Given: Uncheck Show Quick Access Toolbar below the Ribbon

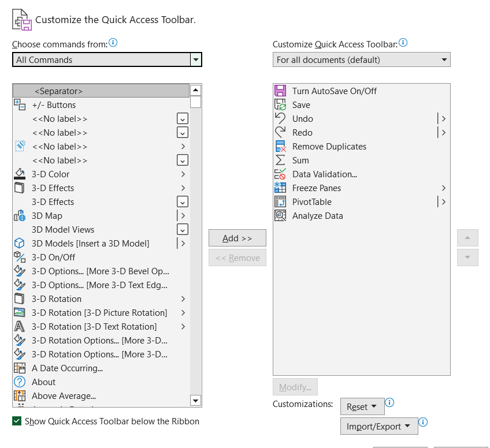Looking at the screenshot, I should pyautogui.click(x=17, y=421).
